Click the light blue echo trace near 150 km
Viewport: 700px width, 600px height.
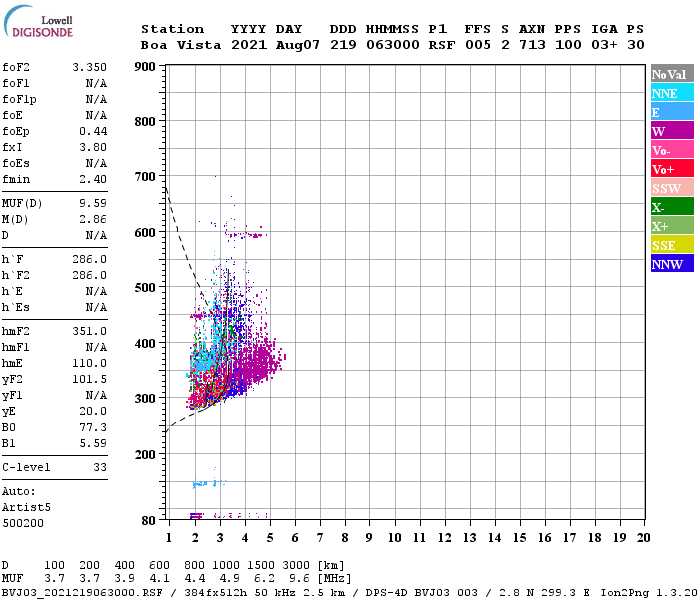click(x=209, y=483)
